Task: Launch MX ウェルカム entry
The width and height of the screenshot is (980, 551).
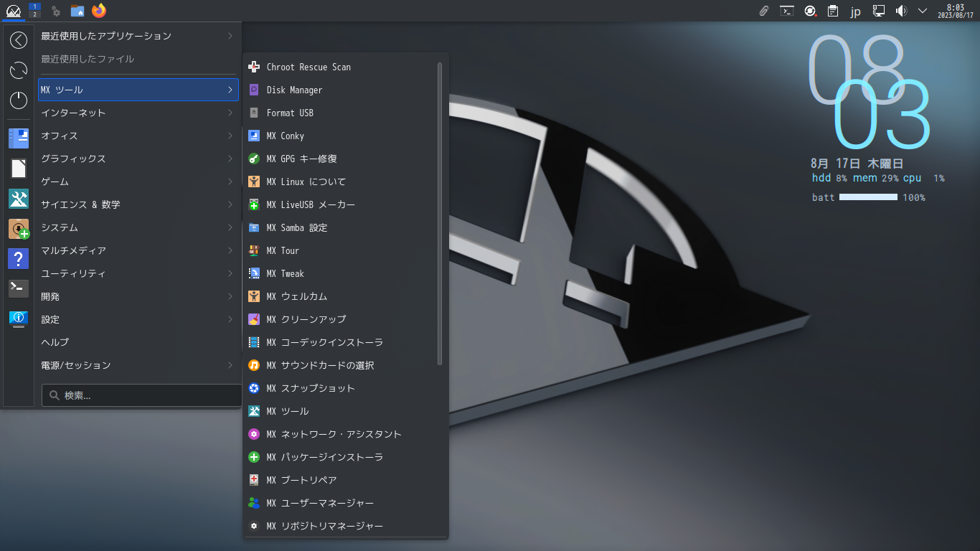Action: (x=341, y=296)
